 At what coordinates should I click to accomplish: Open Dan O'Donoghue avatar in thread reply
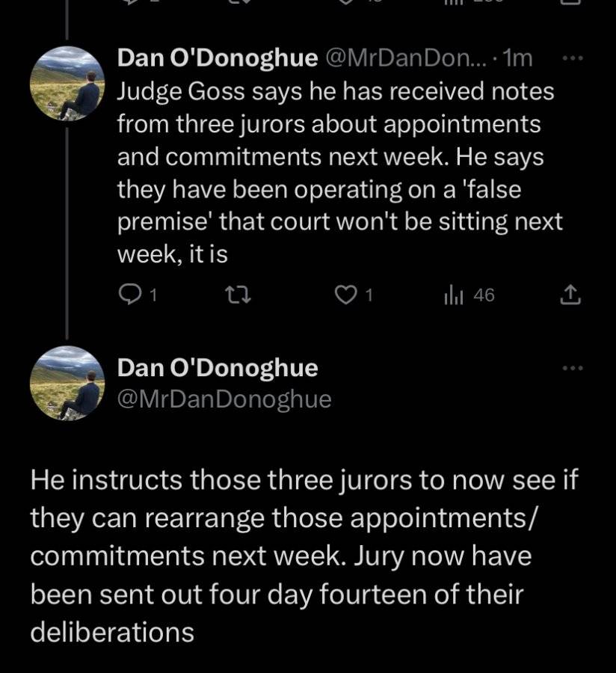pos(67,83)
